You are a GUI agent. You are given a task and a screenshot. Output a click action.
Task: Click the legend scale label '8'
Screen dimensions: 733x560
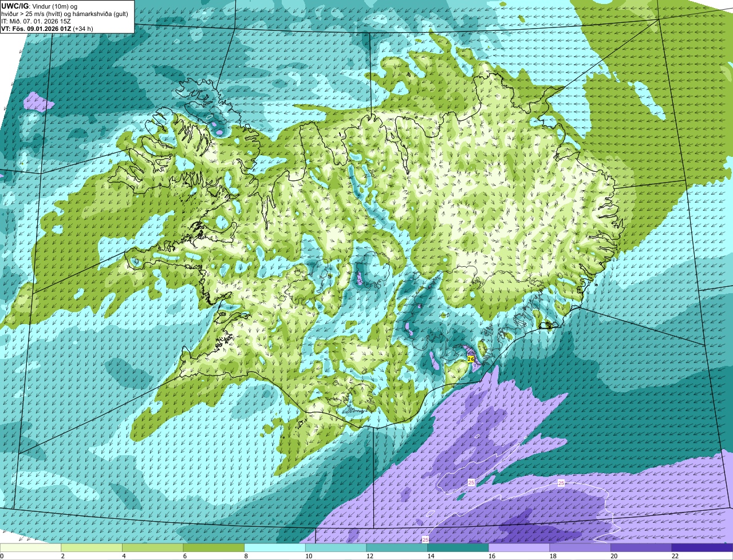point(246,556)
